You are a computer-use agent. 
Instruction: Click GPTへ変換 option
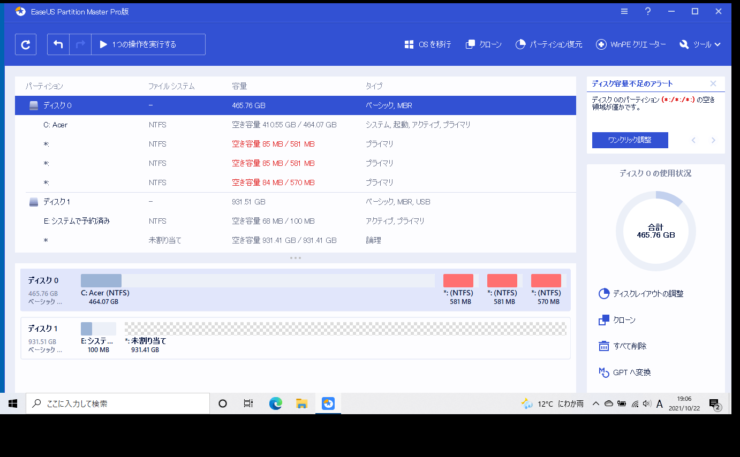click(624, 372)
